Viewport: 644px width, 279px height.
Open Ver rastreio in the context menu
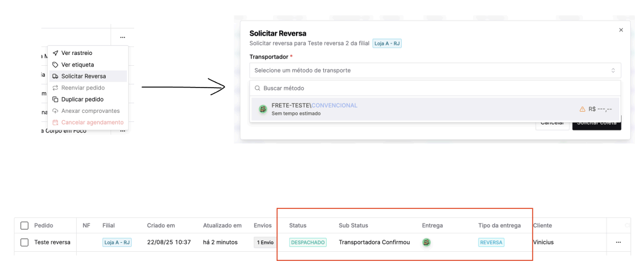88,53
